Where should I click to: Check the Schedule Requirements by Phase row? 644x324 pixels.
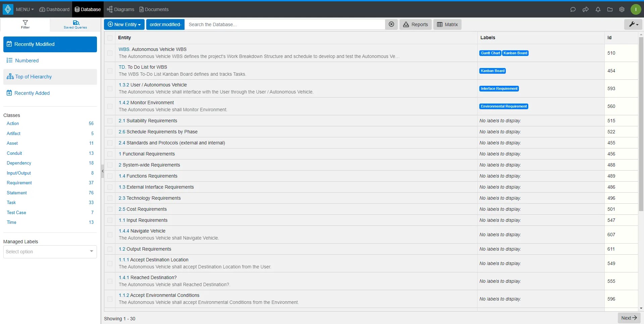tap(110, 132)
